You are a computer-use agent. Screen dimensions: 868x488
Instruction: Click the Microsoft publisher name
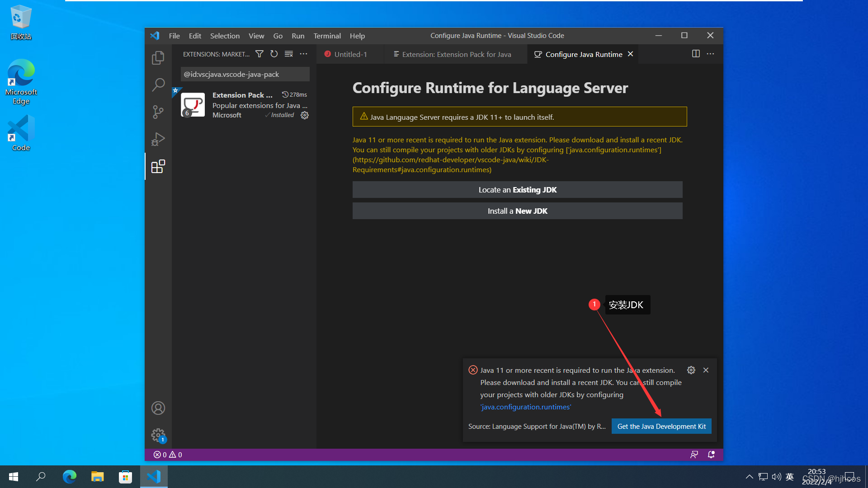(227, 115)
